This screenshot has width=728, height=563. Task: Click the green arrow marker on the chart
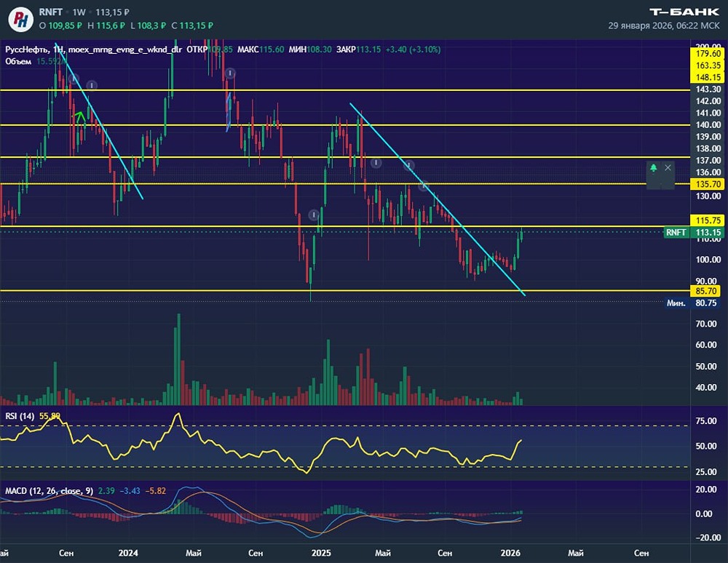(x=80, y=115)
